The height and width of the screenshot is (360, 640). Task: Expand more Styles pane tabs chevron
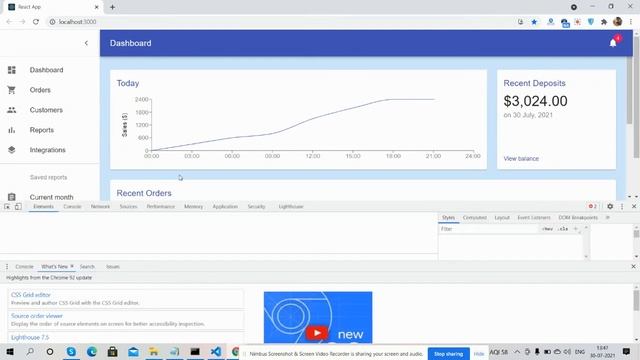[x=608, y=218]
